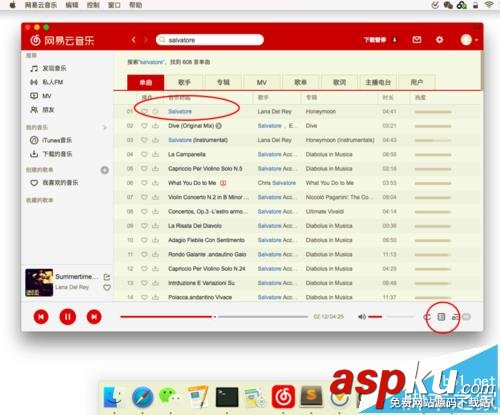500x415 pixels.
Task: Like the Salvatore (Instrumental) song
Action: 144,140
